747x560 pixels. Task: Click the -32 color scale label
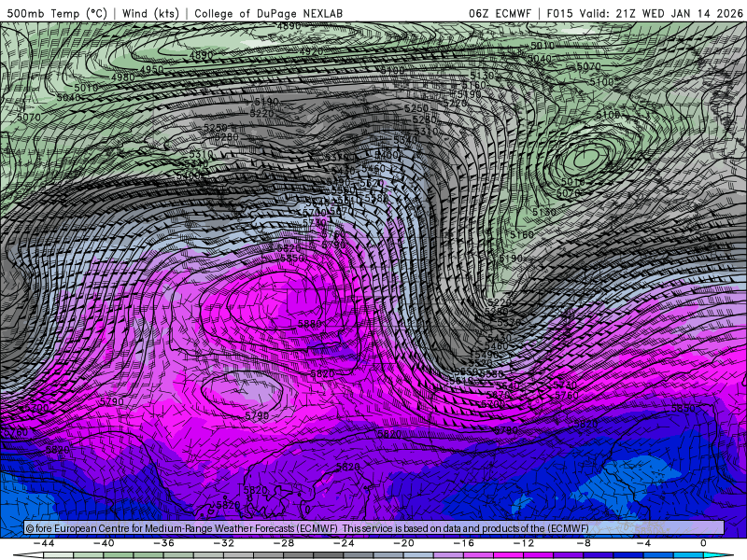pyautogui.click(x=223, y=543)
